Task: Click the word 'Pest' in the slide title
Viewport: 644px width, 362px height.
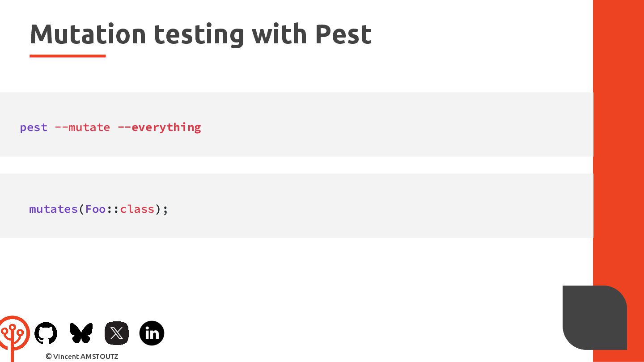Action: 343,34
